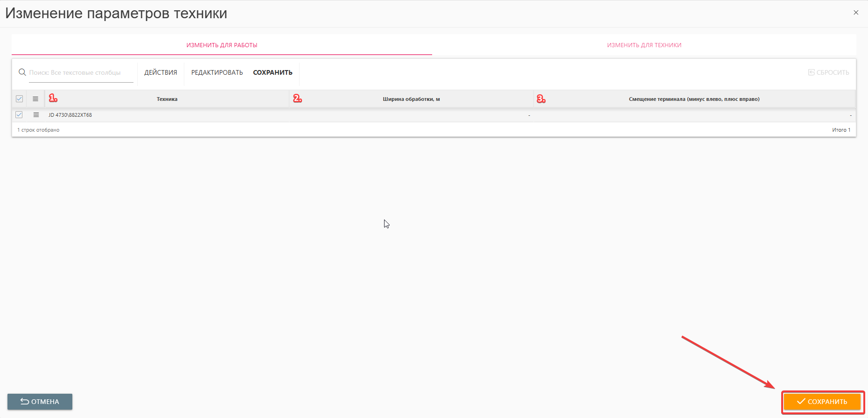The height and width of the screenshot is (418, 868).
Task: Switch to the ИЗМЕНИТЬ ДЛЯ РАБОТЫ tab
Action: pos(222,45)
